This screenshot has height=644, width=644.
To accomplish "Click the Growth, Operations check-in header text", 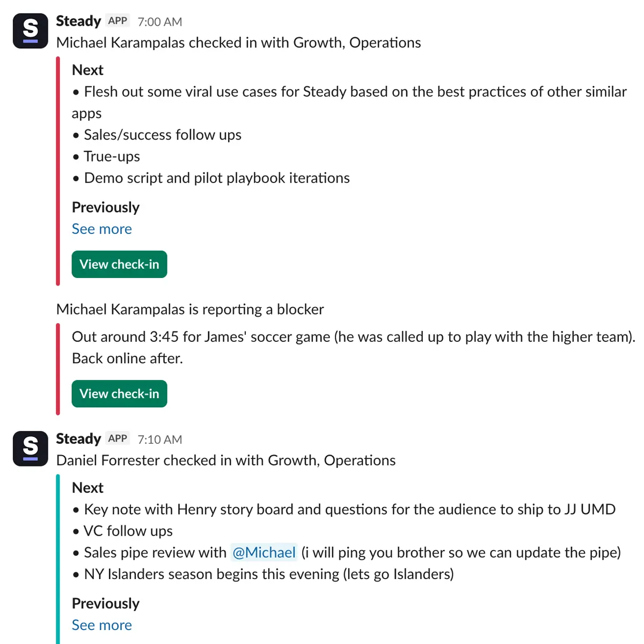I will 238,42.
